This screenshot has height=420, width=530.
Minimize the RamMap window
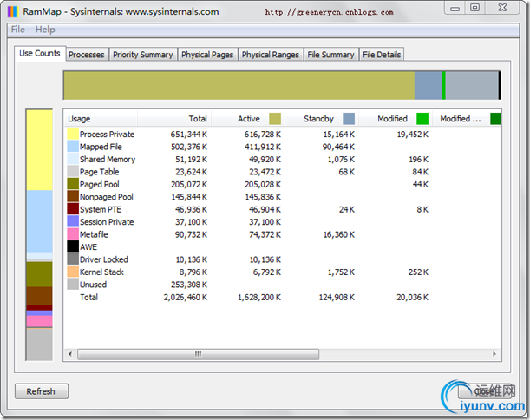(x=455, y=8)
